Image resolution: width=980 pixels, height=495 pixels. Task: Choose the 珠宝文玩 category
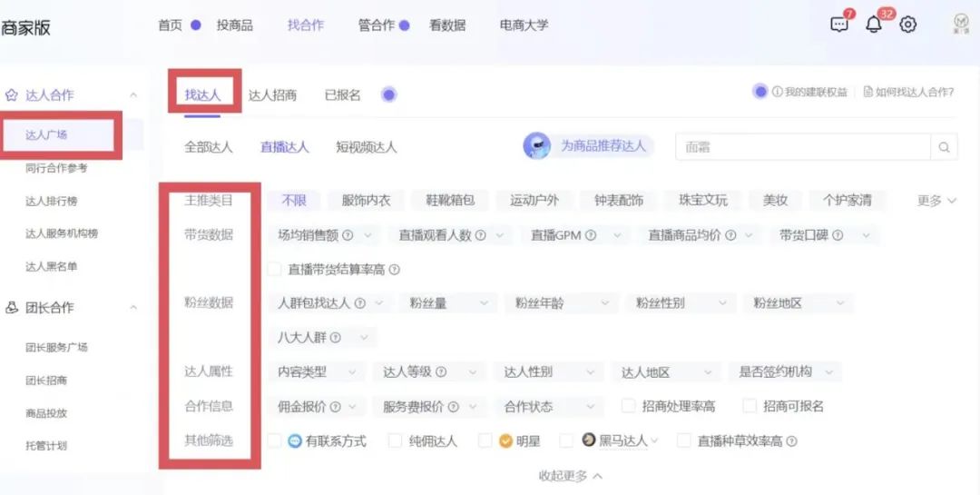coord(703,200)
